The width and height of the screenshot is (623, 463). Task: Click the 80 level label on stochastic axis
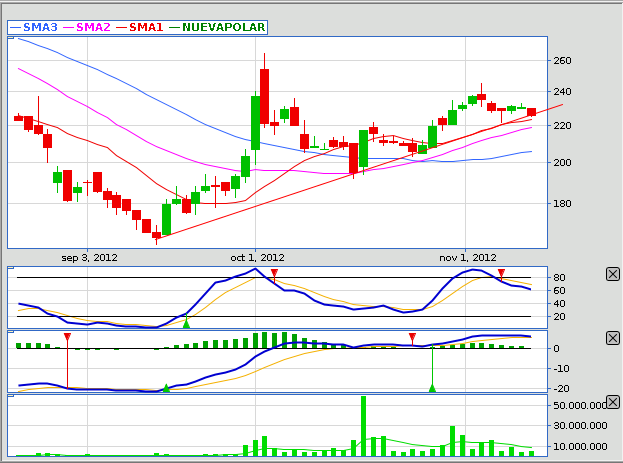pos(559,277)
